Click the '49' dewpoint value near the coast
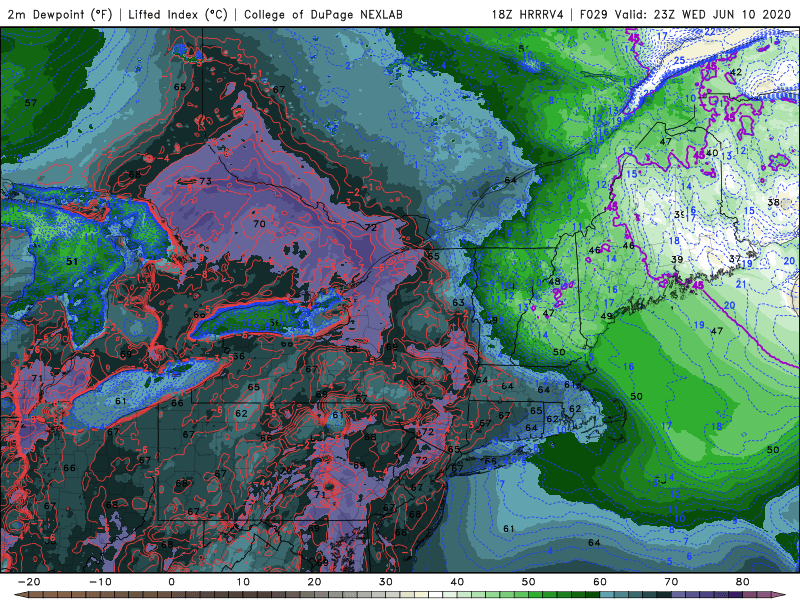This screenshot has height=600, width=800. pos(606,316)
